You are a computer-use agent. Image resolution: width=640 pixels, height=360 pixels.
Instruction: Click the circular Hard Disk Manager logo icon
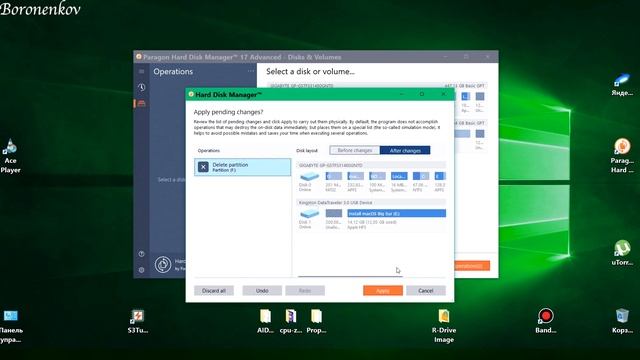coord(163,264)
